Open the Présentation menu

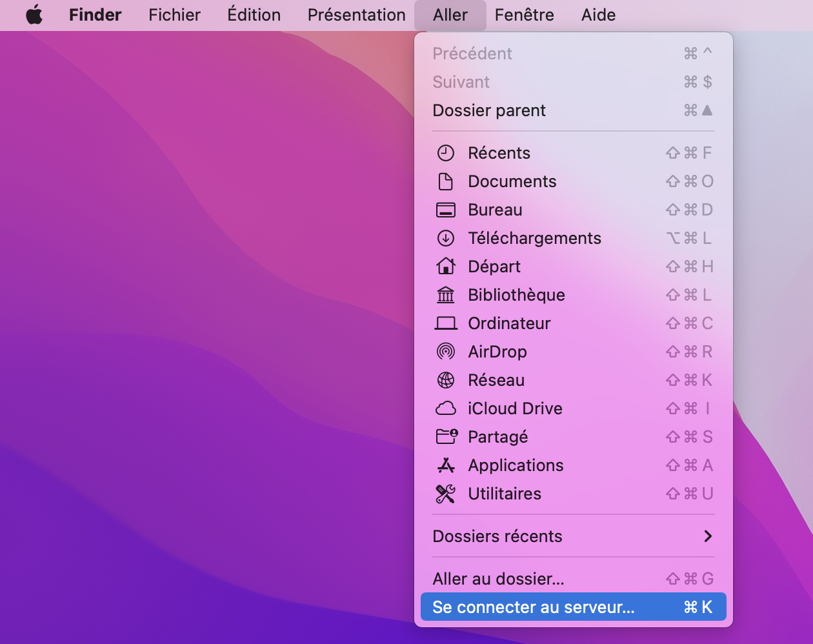click(357, 15)
